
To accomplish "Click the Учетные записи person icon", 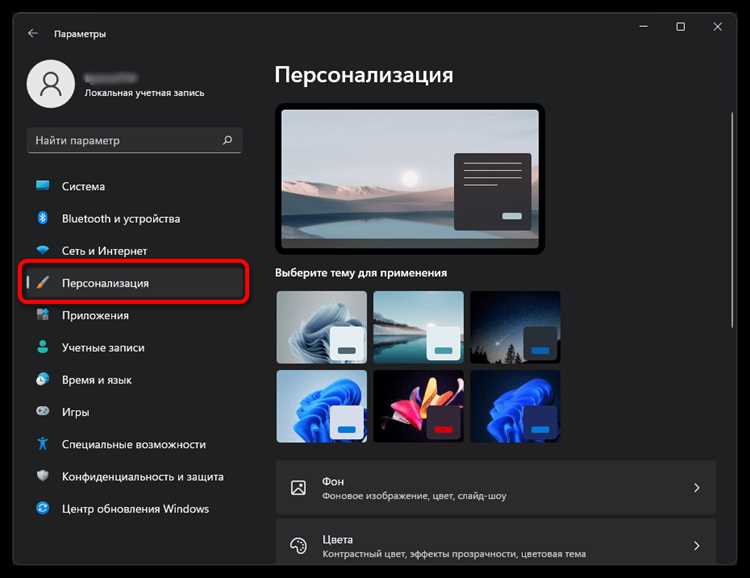I will pyautogui.click(x=43, y=347).
